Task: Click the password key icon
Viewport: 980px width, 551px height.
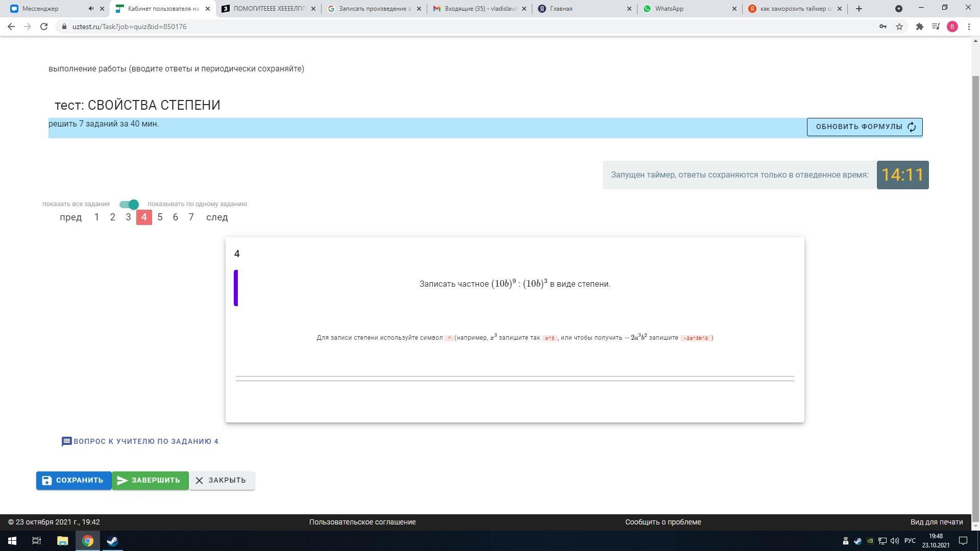Action: pos(883,27)
